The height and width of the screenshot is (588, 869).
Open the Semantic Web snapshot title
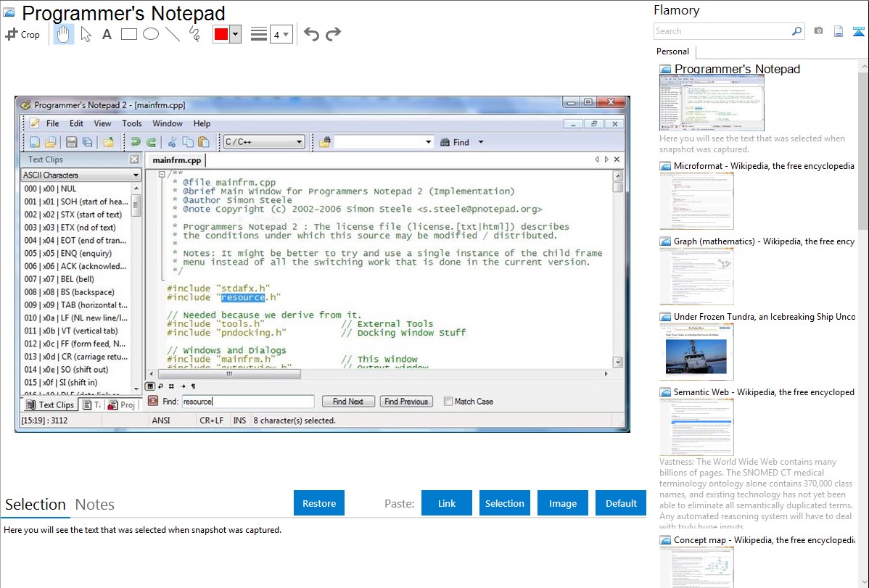(x=764, y=392)
